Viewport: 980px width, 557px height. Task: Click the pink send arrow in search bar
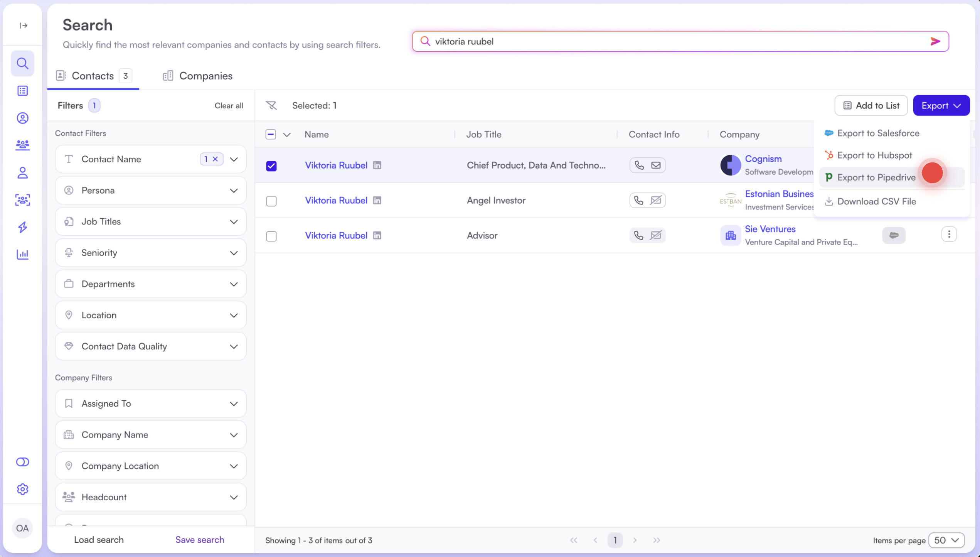point(935,41)
